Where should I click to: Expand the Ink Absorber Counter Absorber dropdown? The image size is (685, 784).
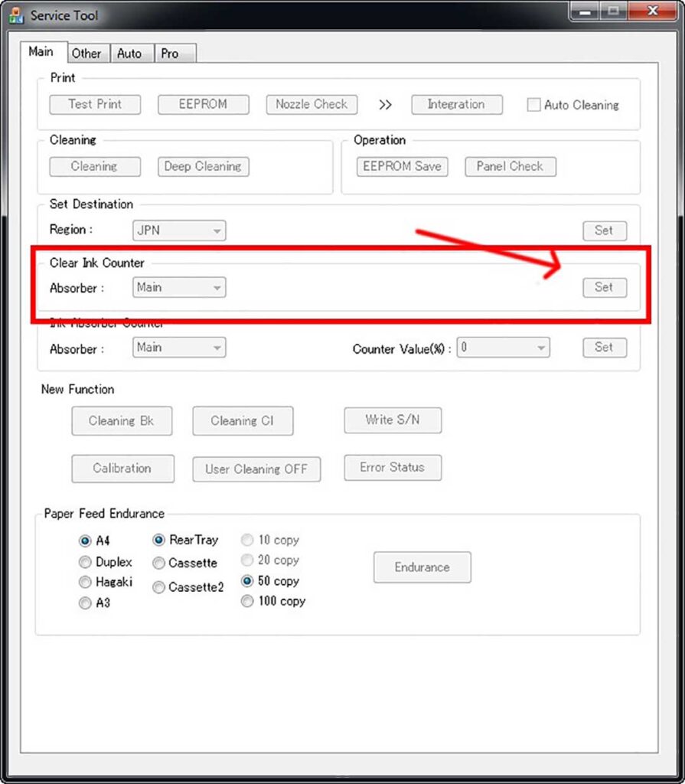click(x=179, y=348)
